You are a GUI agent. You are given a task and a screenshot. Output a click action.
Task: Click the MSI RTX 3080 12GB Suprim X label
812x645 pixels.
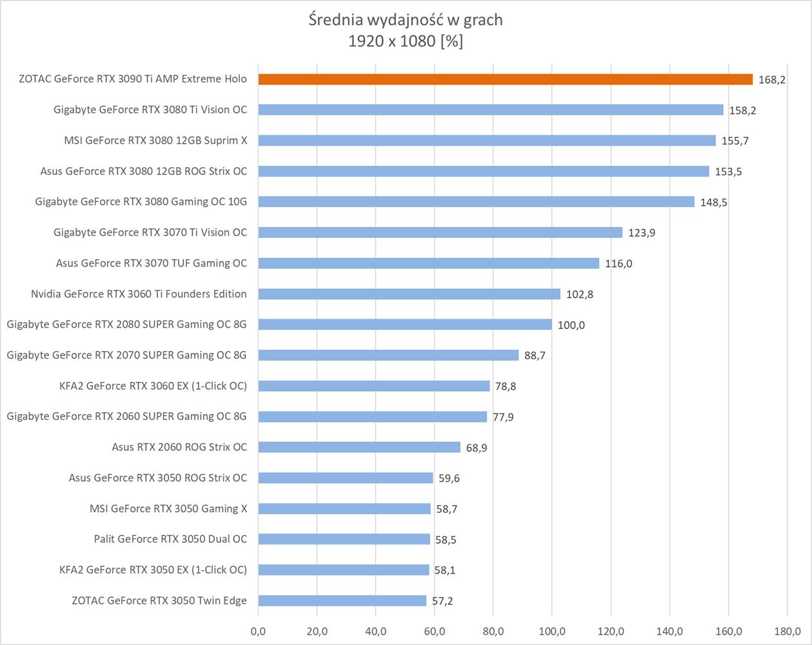coord(155,140)
